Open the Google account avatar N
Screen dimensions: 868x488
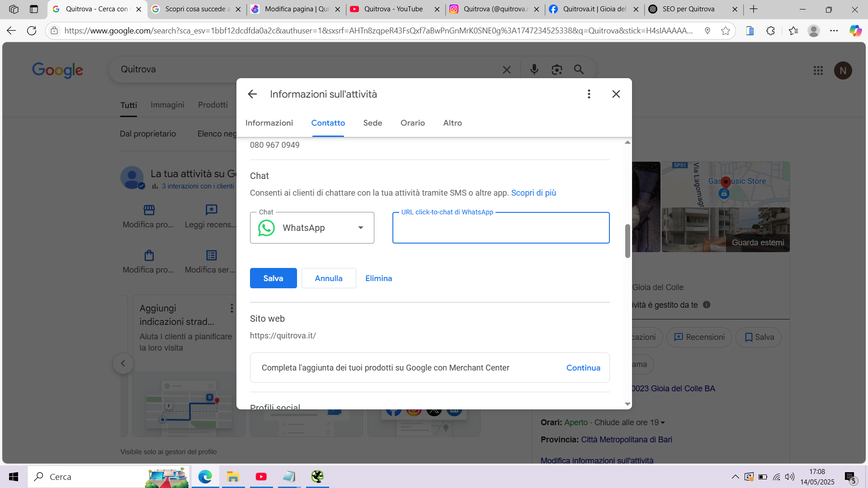tap(843, 70)
